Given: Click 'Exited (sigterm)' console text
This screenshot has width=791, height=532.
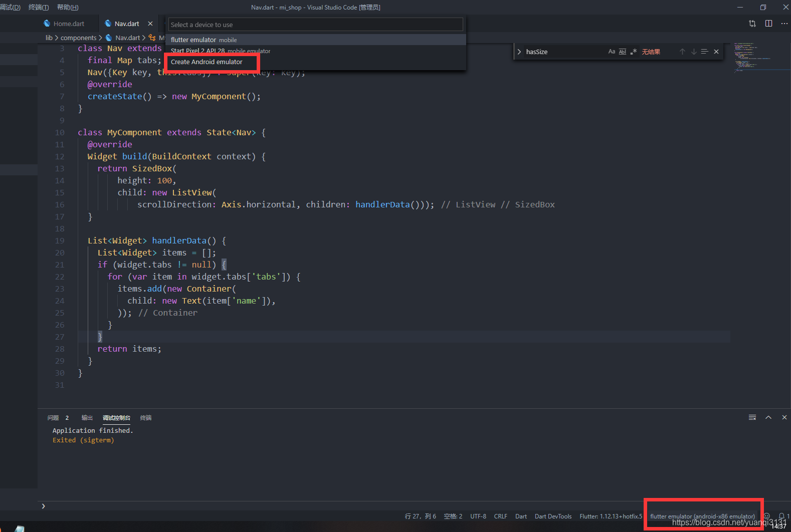Looking at the screenshot, I should [x=83, y=440].
